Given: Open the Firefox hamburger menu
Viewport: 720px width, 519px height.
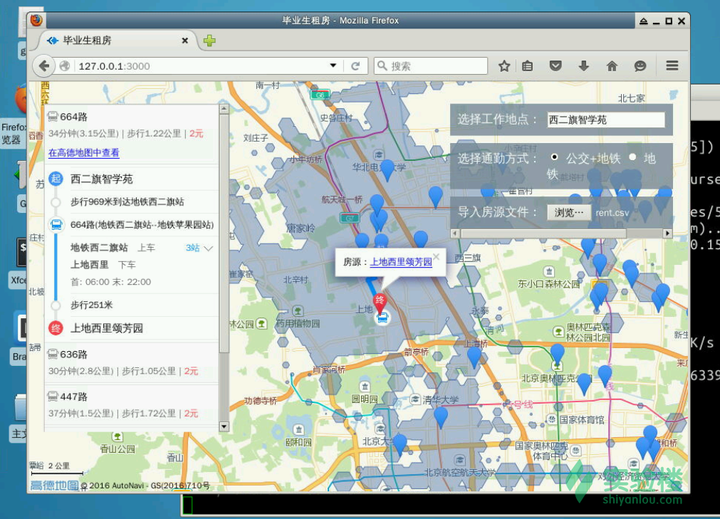Looking at the screenshot, I should coord(672,66).
